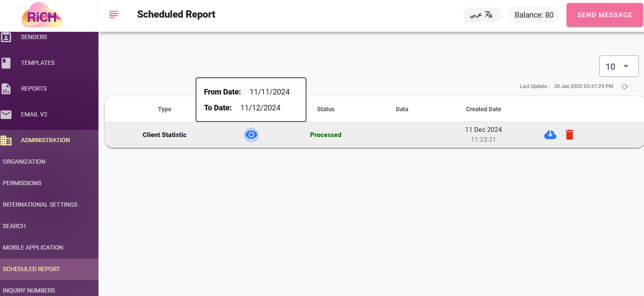Select Mobile Application in sidebar
Image resolution: width=644 pixels, height=296 pixels.
[33, 247]
